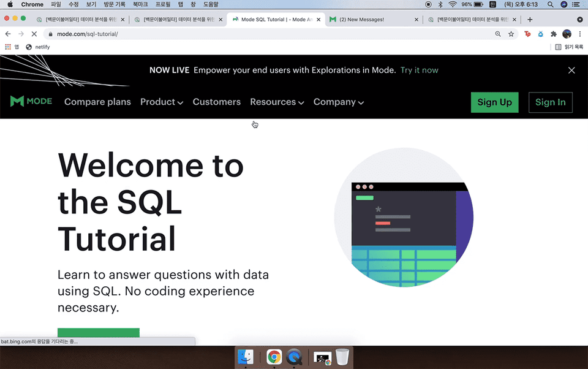
Task: Bookmark this page with the star icon
Action: [x=511, y=34]
